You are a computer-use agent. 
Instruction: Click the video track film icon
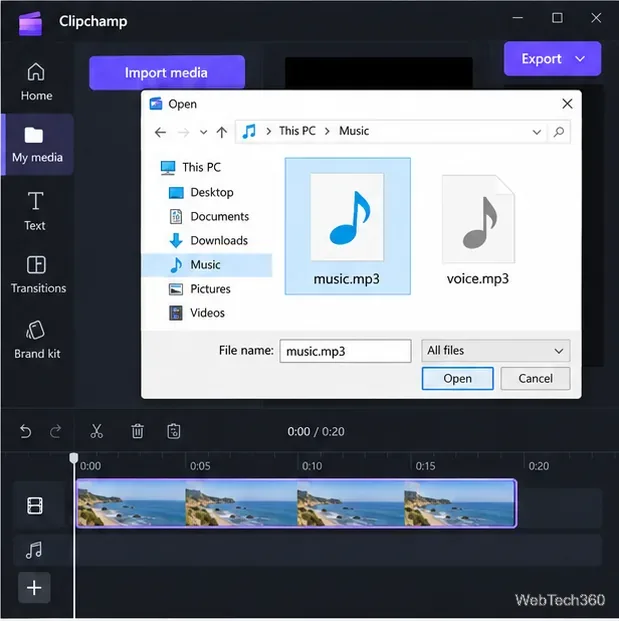point(35,506)
